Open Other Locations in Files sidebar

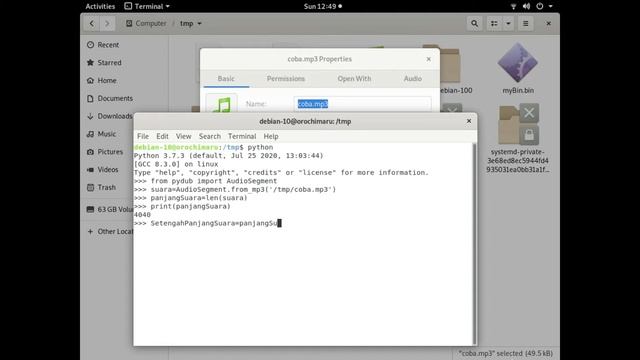tap(110, 231)
